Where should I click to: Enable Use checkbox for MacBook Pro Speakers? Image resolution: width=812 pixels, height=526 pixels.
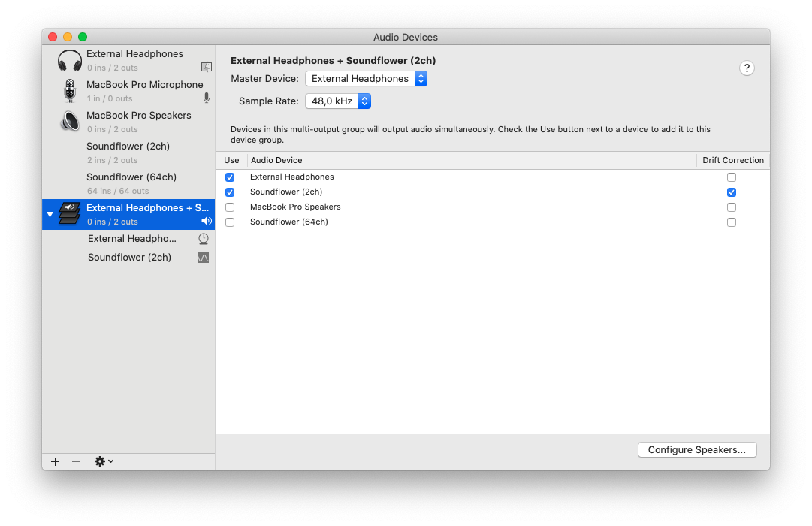pyautogui.click(x=230, y=207)
